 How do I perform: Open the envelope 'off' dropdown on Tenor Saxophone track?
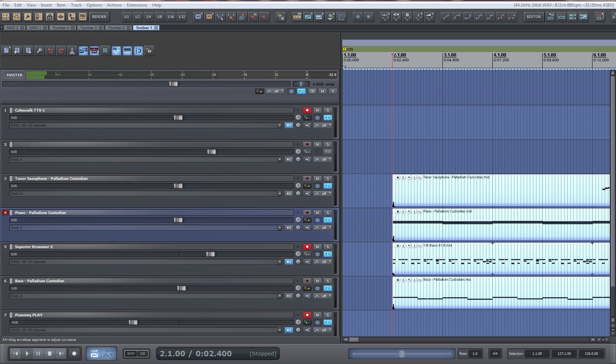pos(323,193)
